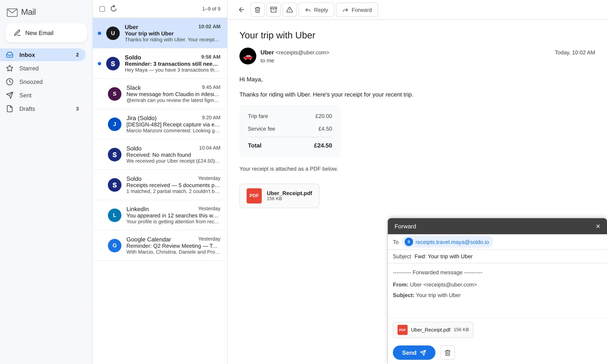This screenshot has height=364, width=607.
Task: Click the Reply button
Action: coord(316,10)
